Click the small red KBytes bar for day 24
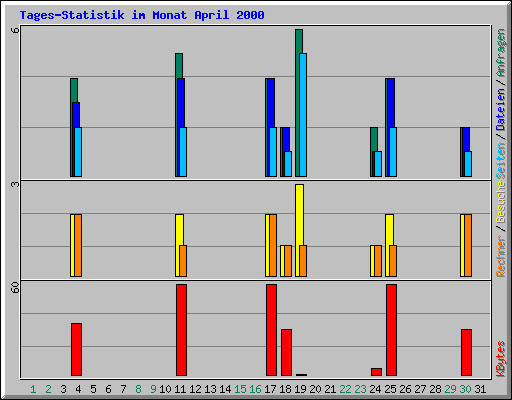Screen dimensions: 512x400 tap(376, 372)
